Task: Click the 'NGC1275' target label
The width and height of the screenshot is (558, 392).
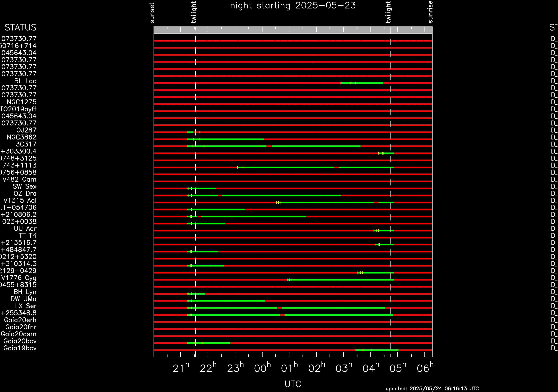Action: (22, 102)
